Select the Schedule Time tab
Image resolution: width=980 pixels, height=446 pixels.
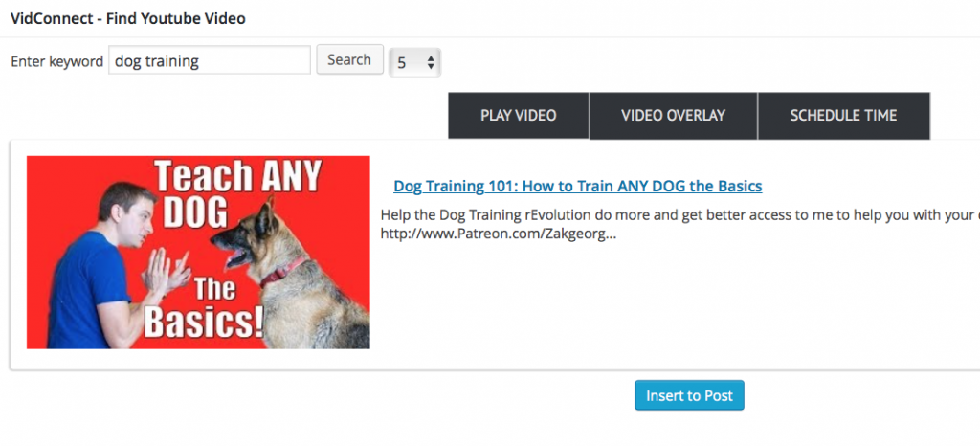pyautogui.click(x=842, y=116)
